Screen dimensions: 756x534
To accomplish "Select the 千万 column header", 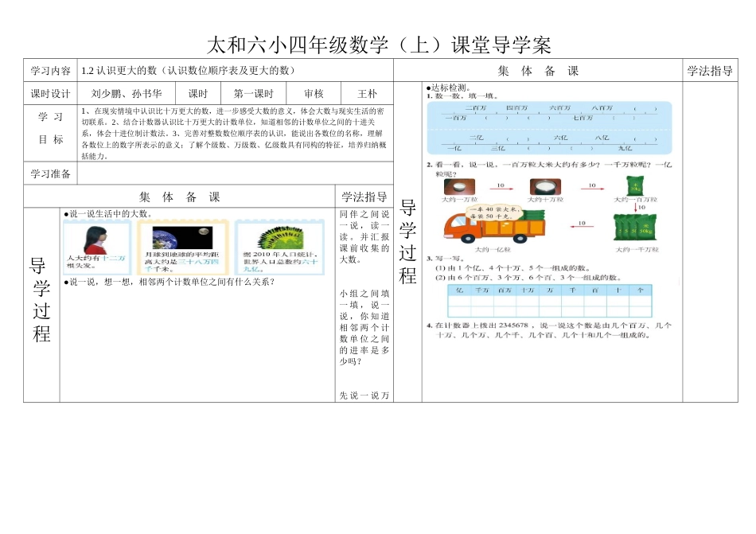I will tap(482, 290).
